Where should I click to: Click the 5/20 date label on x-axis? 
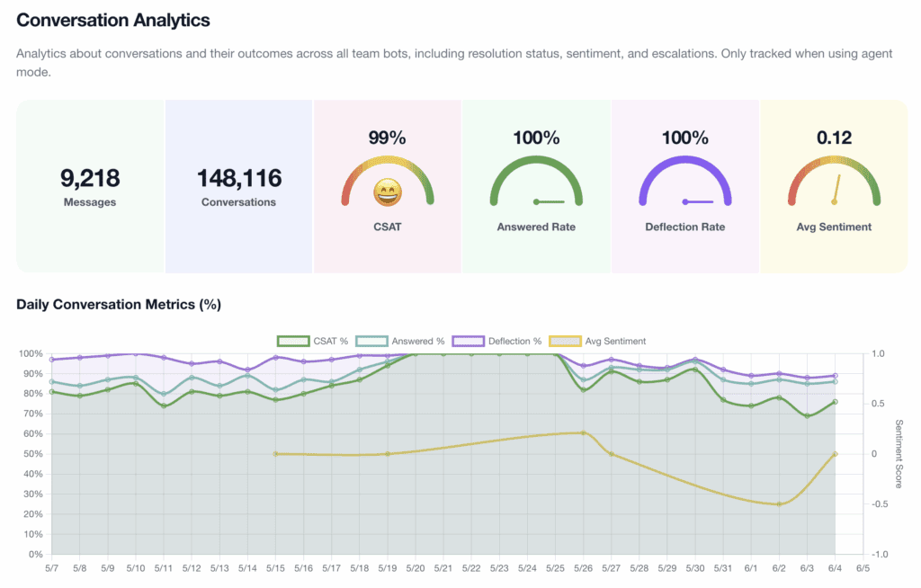click(x=416, y=568)
